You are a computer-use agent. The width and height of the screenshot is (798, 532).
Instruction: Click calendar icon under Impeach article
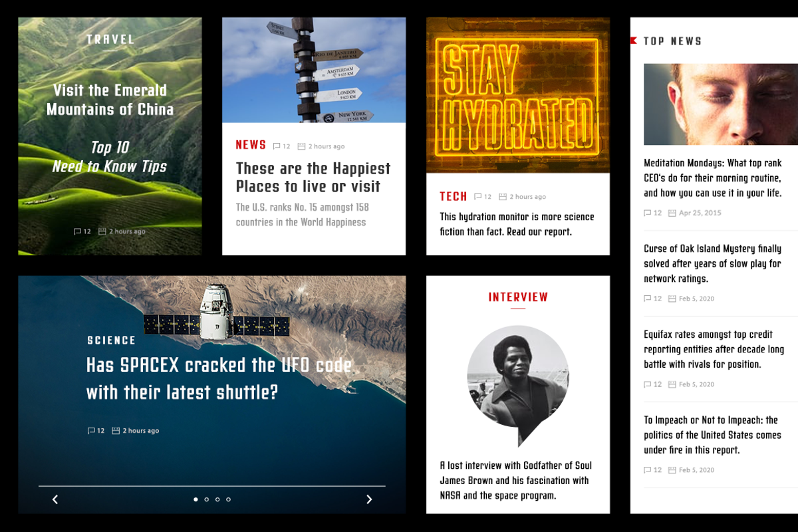672,470
